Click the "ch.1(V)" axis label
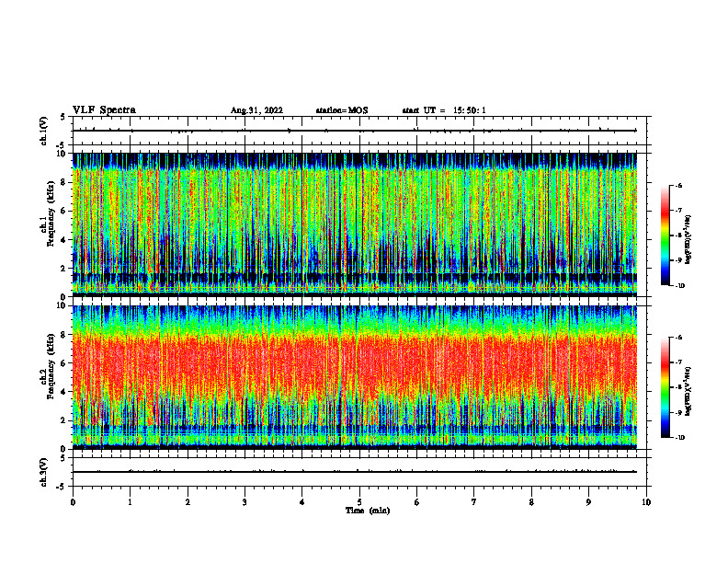 [44, 131]
